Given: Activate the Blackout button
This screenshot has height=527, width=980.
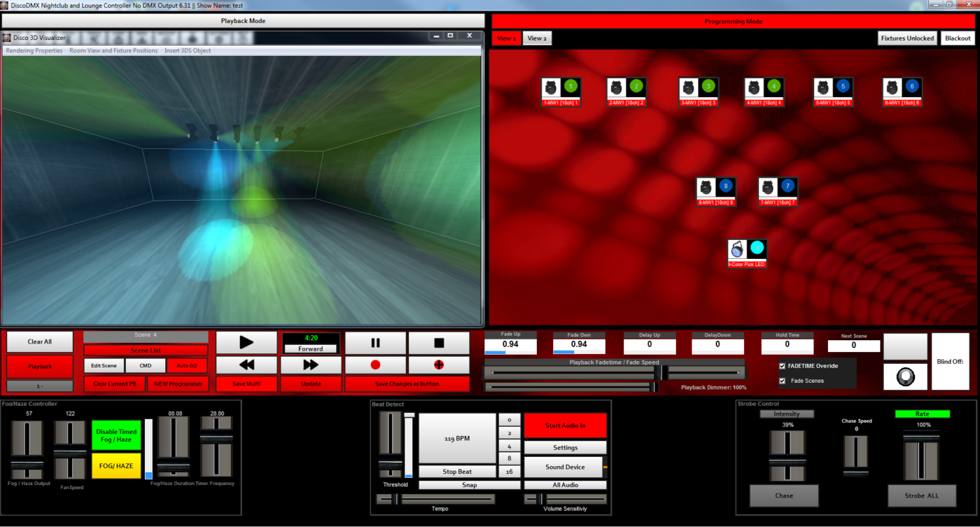Looking at the screenshot, I should click(x=958, y=38).
